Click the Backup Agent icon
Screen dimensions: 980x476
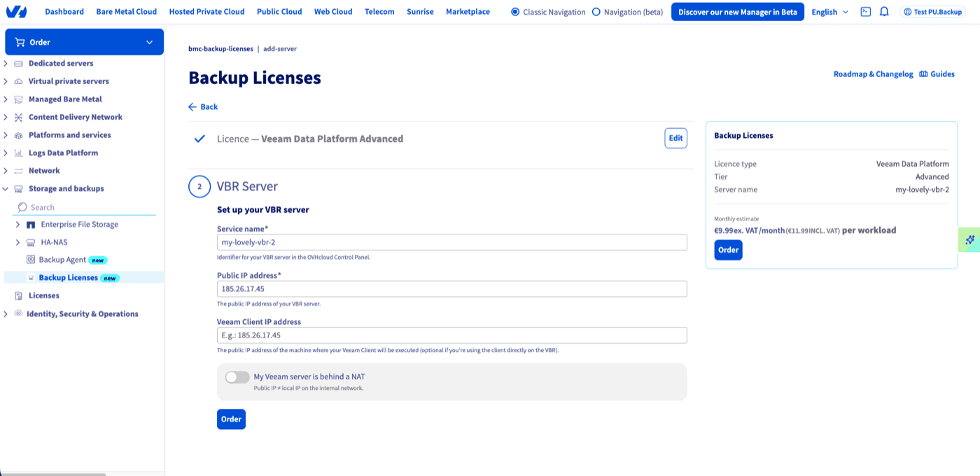tap(31, 260)
